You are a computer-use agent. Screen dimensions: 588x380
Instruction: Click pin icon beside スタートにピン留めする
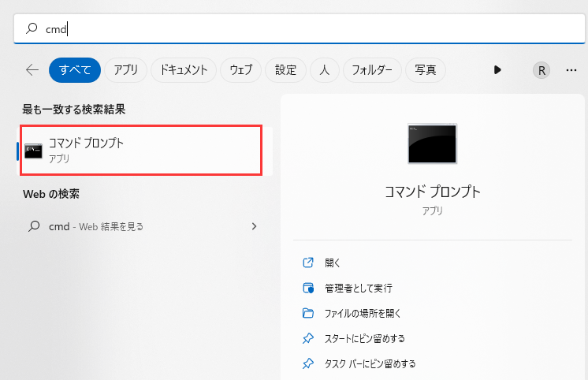(x=308, y=338)
